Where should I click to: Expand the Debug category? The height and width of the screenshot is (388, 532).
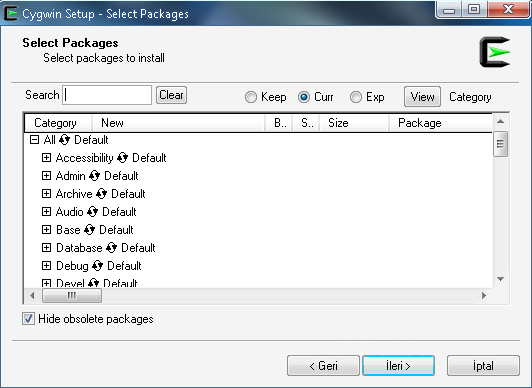(x=46, y=266)
